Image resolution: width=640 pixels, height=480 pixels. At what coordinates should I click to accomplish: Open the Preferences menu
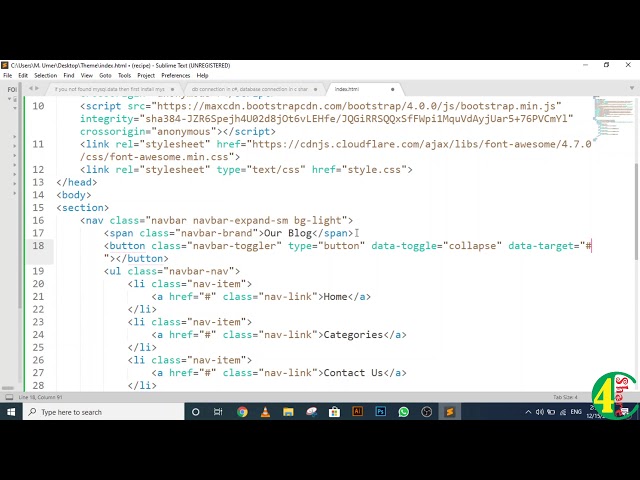click(x=176, y=76)
